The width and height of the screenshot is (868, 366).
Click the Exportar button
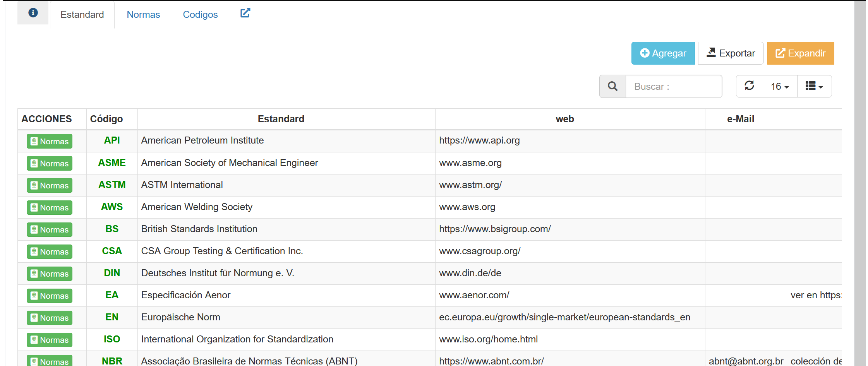731,53
